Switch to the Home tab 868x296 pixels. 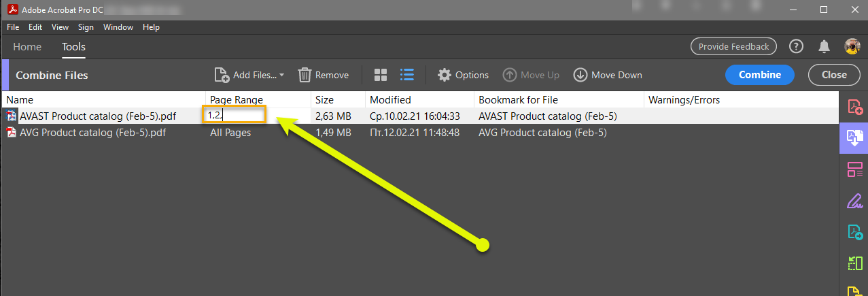click(27, 47)
